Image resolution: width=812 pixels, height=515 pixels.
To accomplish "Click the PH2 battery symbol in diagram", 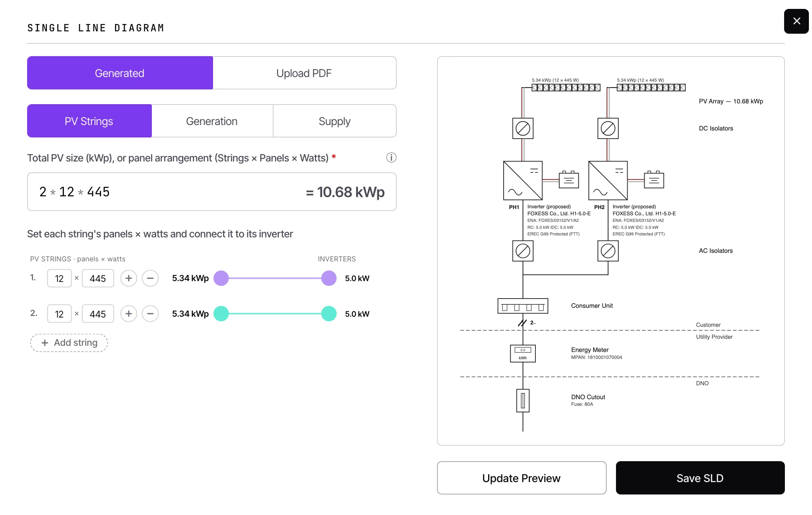I will click(x=654, y=180).
